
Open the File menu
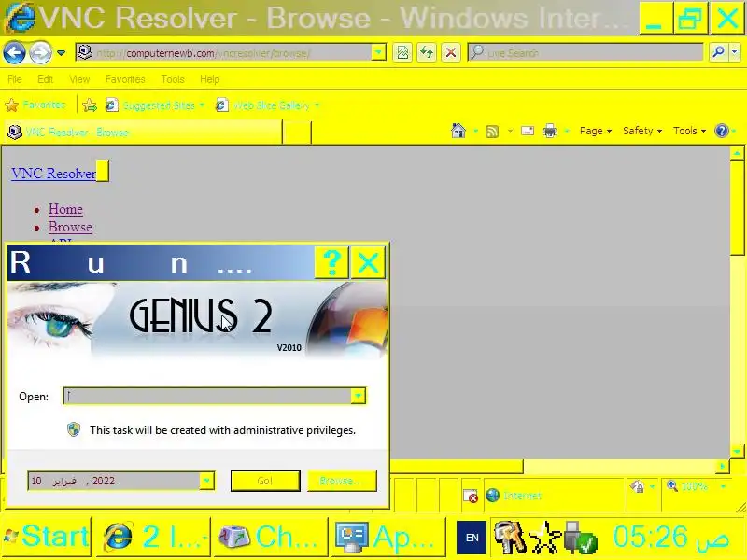pyautogui.click(x=15, y=79)
